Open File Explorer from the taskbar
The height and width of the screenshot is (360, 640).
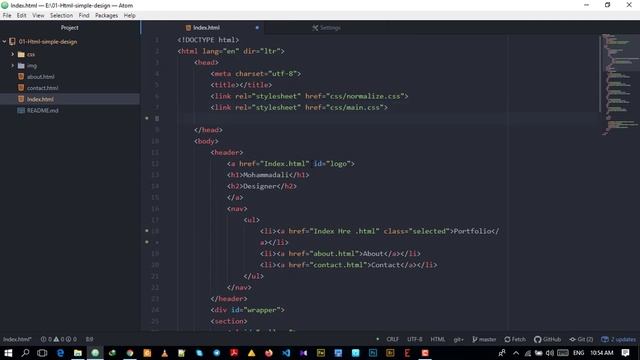[78, 353]
